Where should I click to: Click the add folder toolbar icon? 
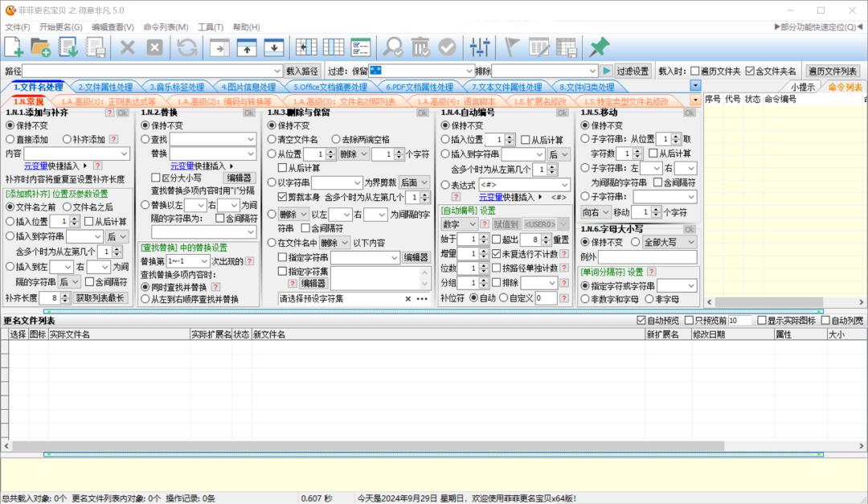tap(40, 47)
